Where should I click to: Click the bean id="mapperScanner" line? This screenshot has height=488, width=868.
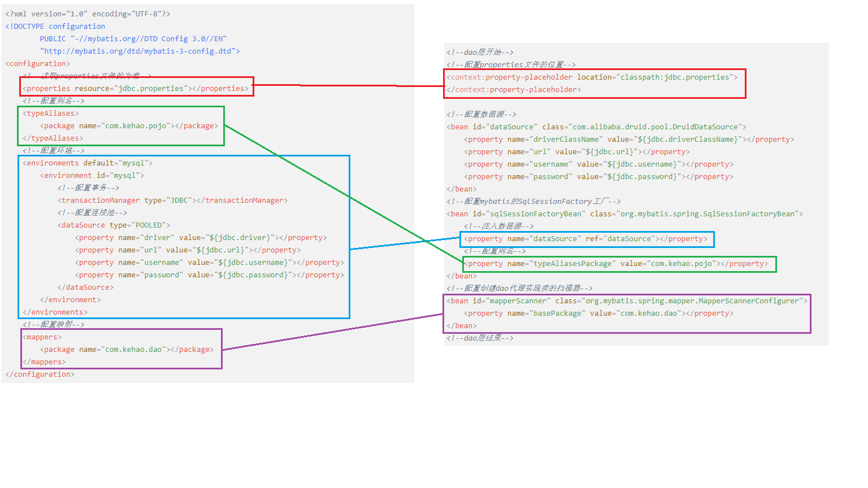click(x=627, y=300)
